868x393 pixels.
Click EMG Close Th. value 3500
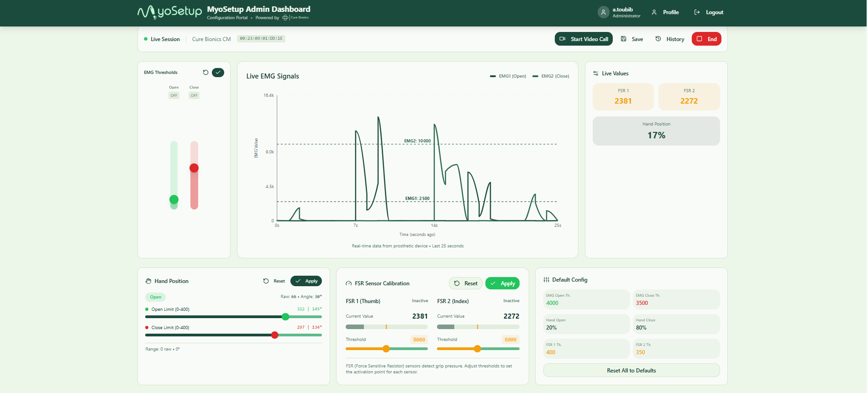coord(642,303)
